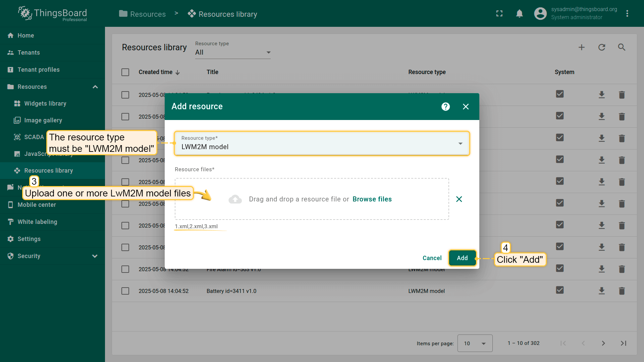The width and height of the screenshot is (644, 362).
Task: Open Widgets library in sidebar
Action: [x=45, y=104]
